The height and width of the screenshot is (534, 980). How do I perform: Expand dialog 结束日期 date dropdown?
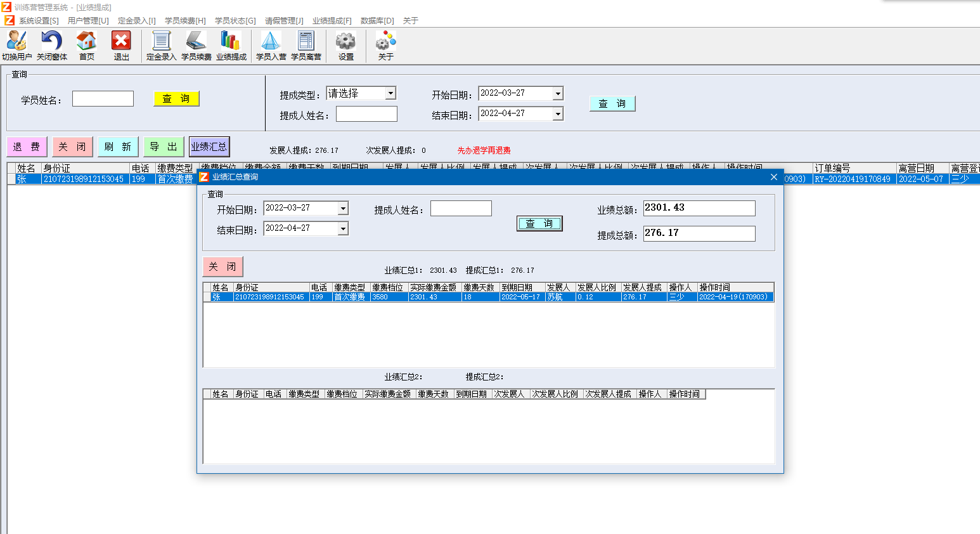pyautogui.click(x=343, y=229)
